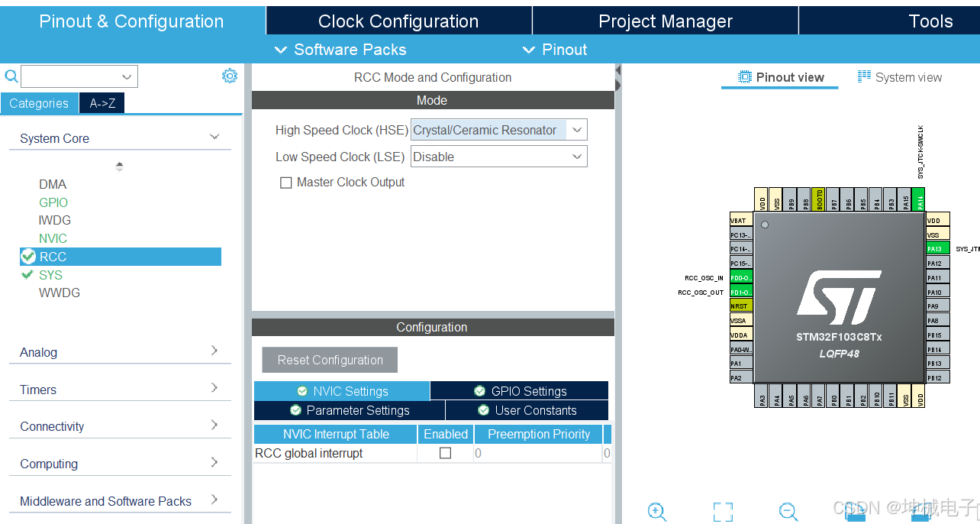Image resolution: width=980 pixels, height=524 pixels.
Task: Select the green PA13 pin
Action: click(938, 248)
